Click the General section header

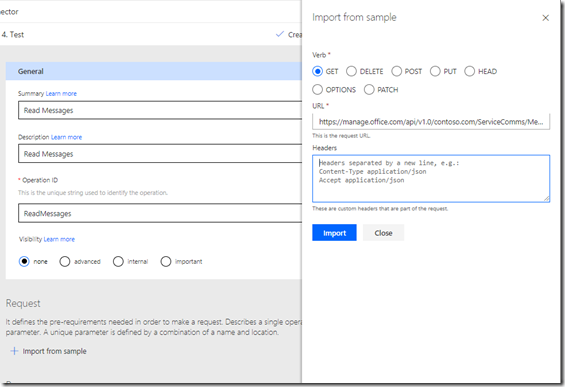pyautogui.click(x=154, y=71)
